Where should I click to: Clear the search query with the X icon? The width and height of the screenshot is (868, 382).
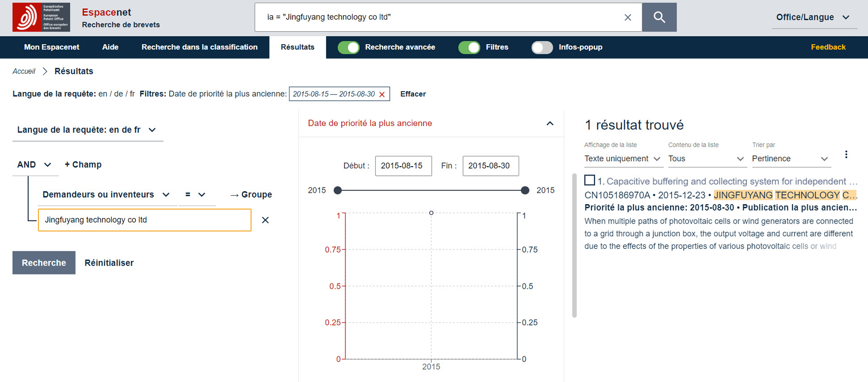(x=628, y=17)
